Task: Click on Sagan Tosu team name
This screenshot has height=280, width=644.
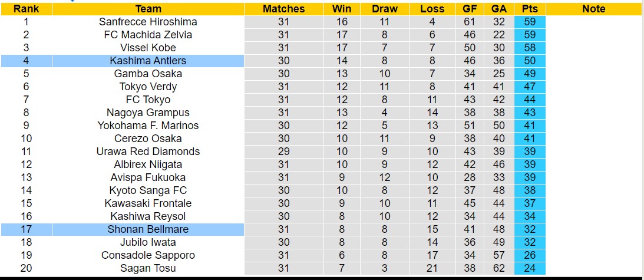Action: 148,268
